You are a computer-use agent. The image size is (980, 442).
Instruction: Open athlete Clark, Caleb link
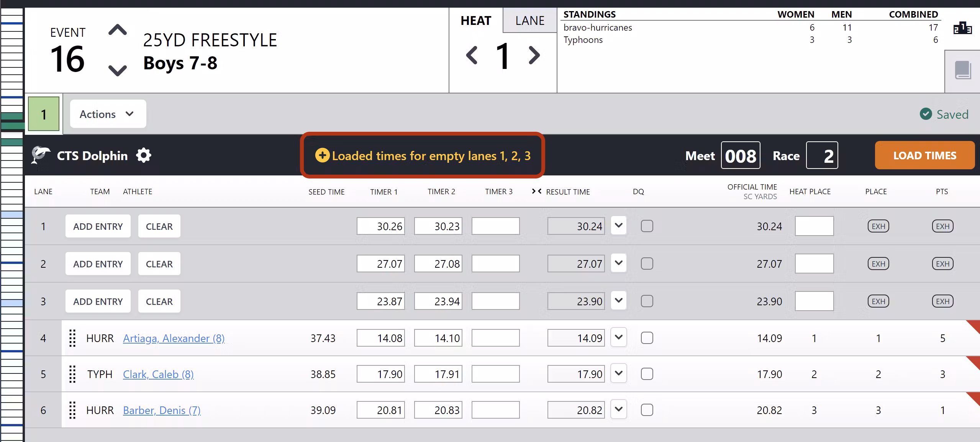click(x=158, y=374)
